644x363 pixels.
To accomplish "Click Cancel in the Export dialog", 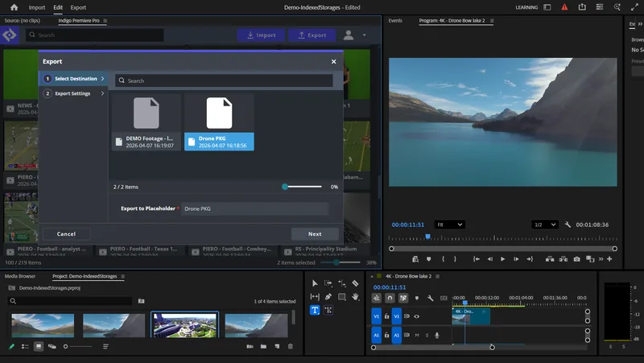I will click(66, 233).
